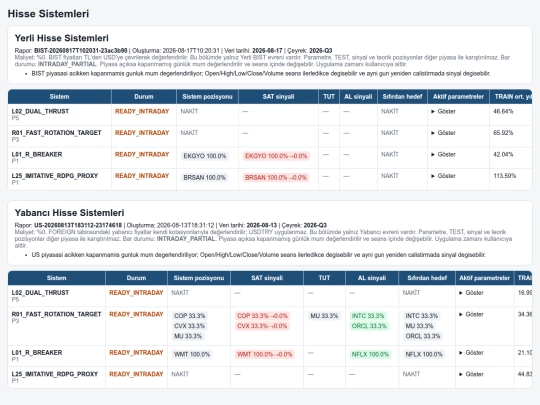
Task: Select MU 33.3% badge in Sıfırdan hedef
Action: click(419, 326)
